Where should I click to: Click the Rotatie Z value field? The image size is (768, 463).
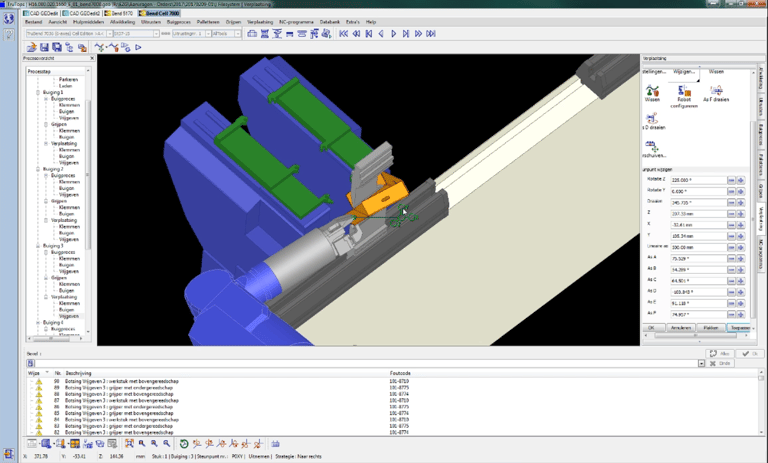click(698, 180)
